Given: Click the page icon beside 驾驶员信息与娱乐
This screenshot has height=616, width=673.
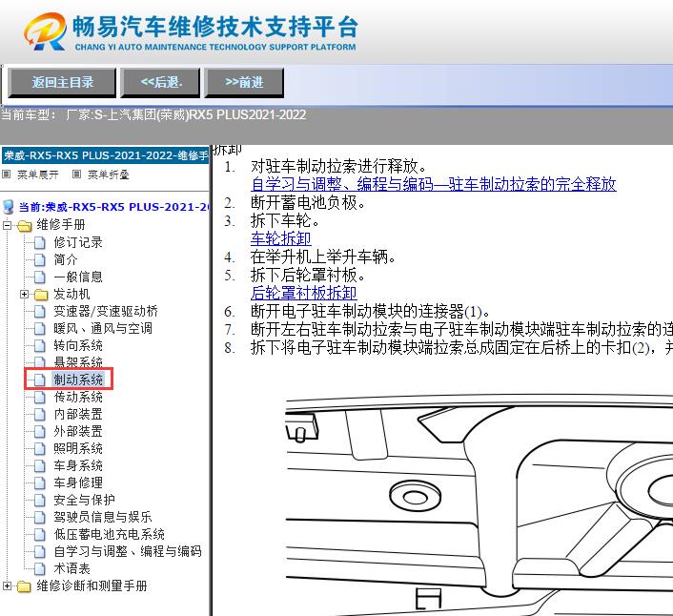Looking at the screenshot, I should [40, 518].
